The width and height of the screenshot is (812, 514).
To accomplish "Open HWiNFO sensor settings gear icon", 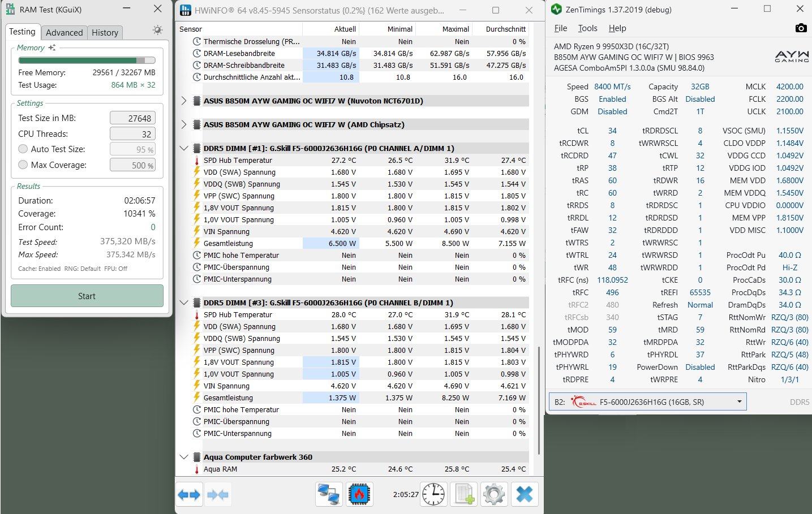I will [x=494, y=495].
